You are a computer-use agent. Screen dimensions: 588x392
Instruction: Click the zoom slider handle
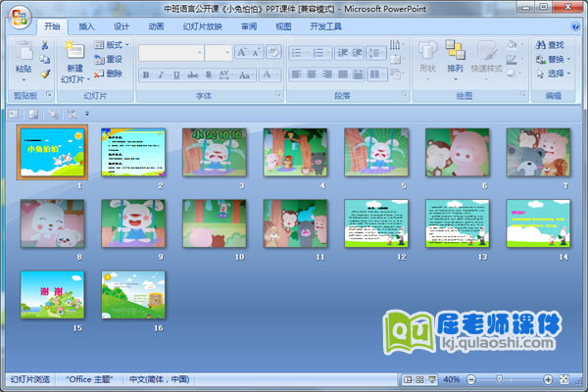[x=499, y=379]
